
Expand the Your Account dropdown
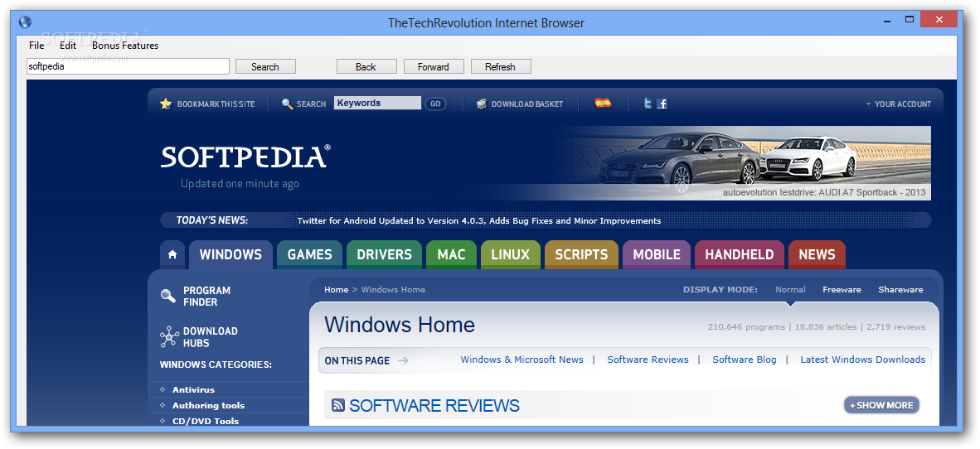(x=898, y=104)
